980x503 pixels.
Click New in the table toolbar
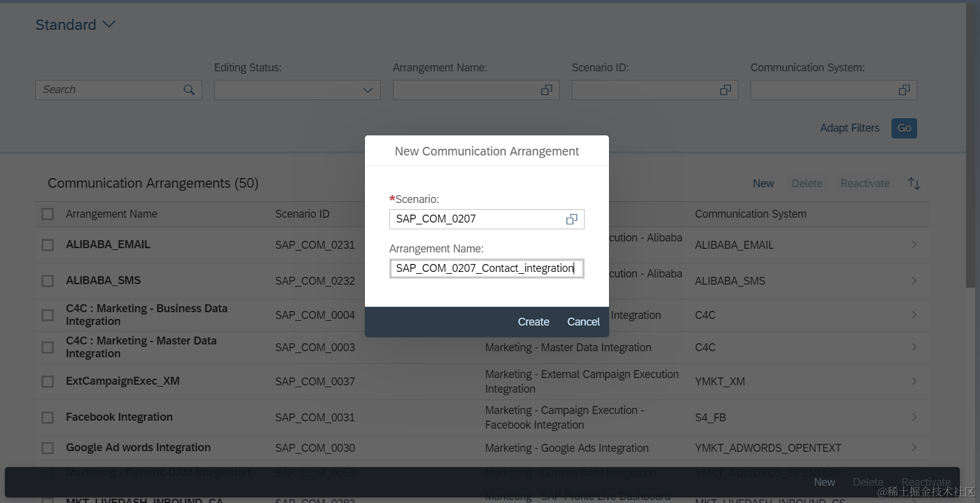(763, 184)
